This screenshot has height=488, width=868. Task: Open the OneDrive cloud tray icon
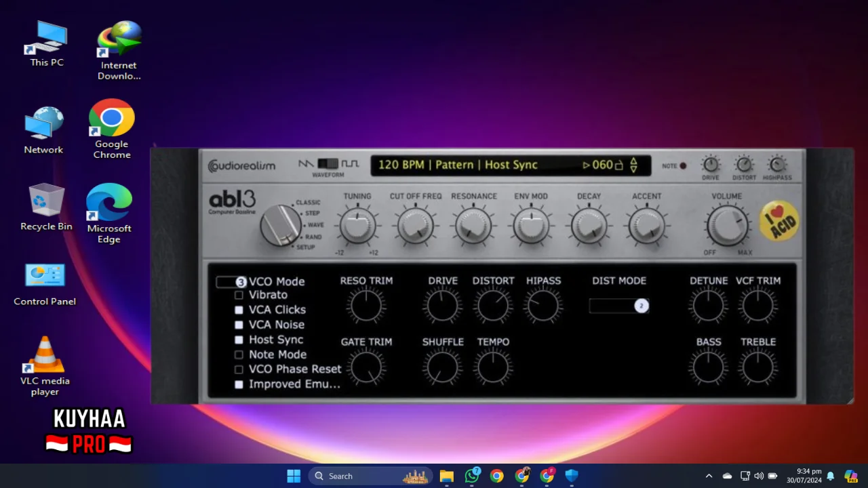point(727,476)
